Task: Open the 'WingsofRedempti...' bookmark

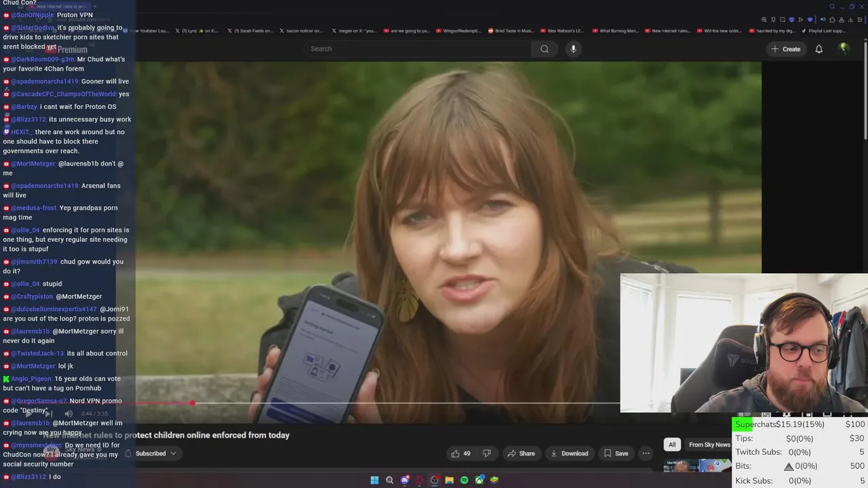Action: (458, 30)
